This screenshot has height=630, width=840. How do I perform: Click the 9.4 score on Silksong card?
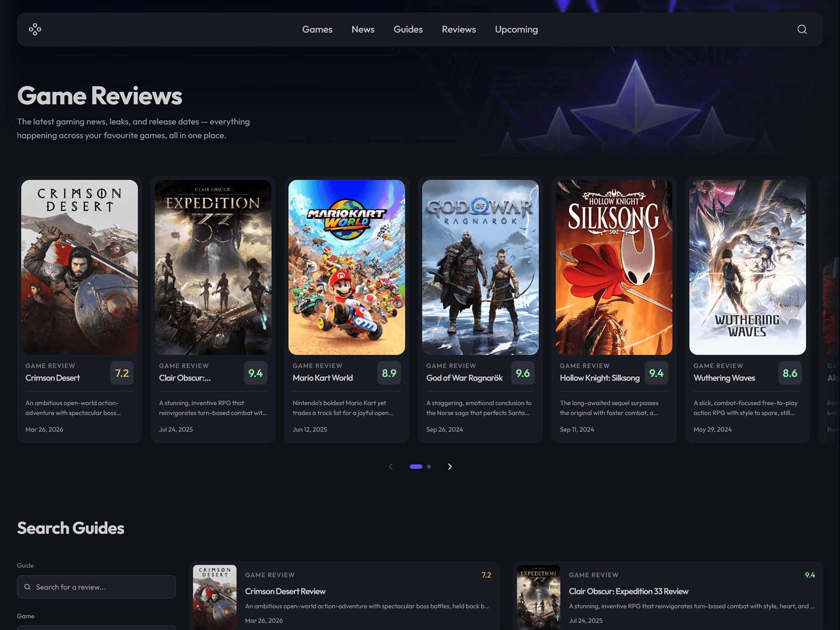coord(656,373)
